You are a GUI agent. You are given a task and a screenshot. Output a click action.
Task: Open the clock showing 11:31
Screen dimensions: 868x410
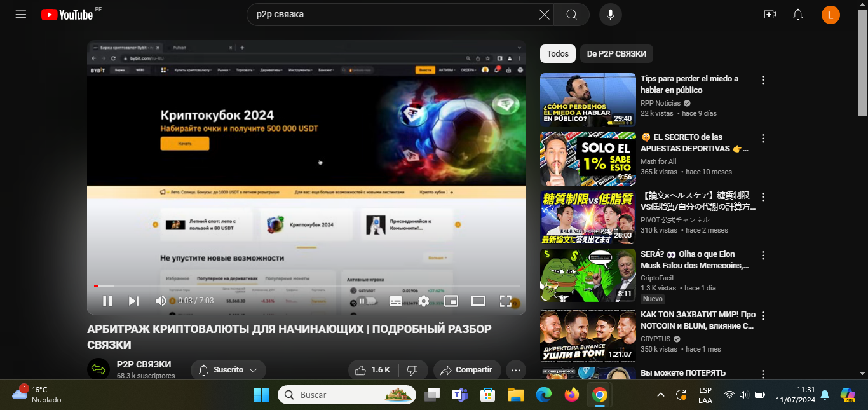coord(796,395)
